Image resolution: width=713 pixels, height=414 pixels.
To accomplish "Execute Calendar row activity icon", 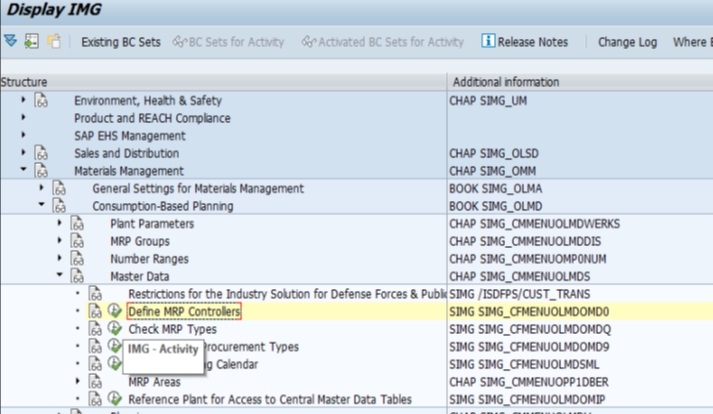I will [x=115, y=364].
